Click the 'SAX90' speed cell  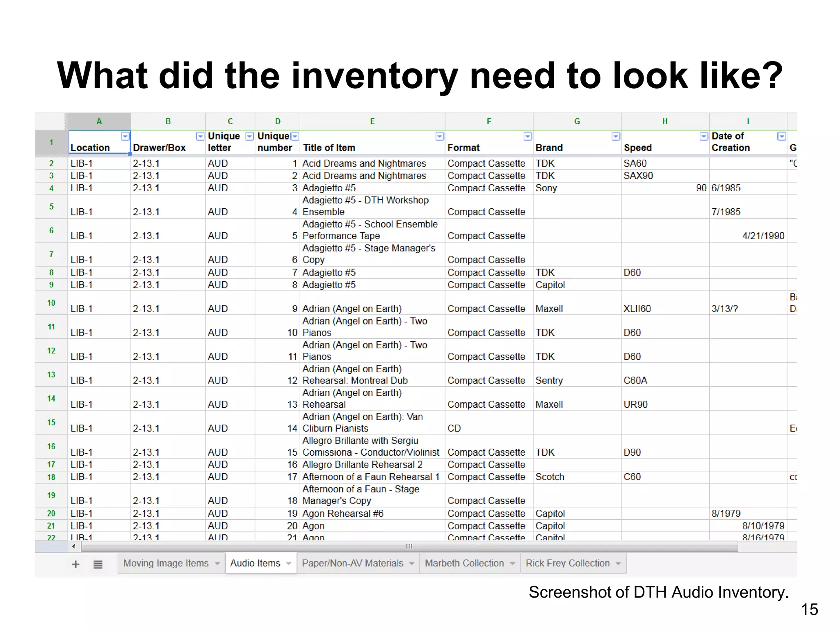[x=665, y=176]
